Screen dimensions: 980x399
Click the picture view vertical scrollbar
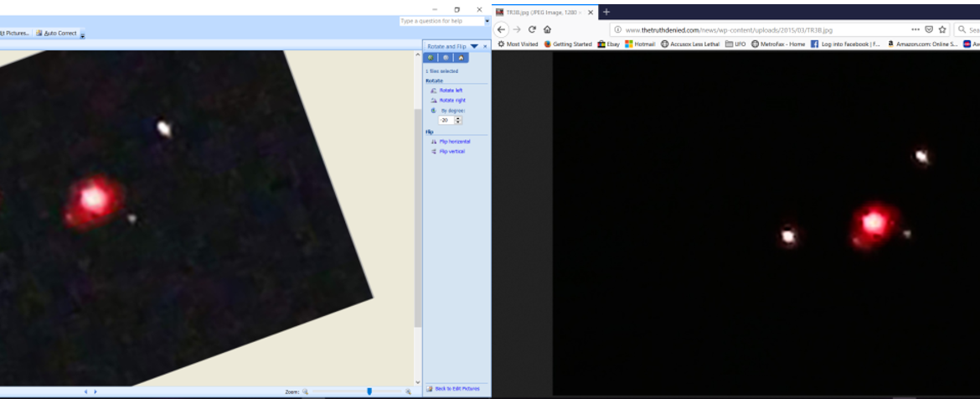pos(418,218)
